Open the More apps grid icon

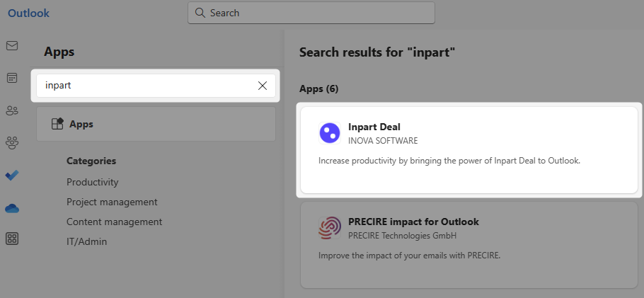click(x=12, y=239)
